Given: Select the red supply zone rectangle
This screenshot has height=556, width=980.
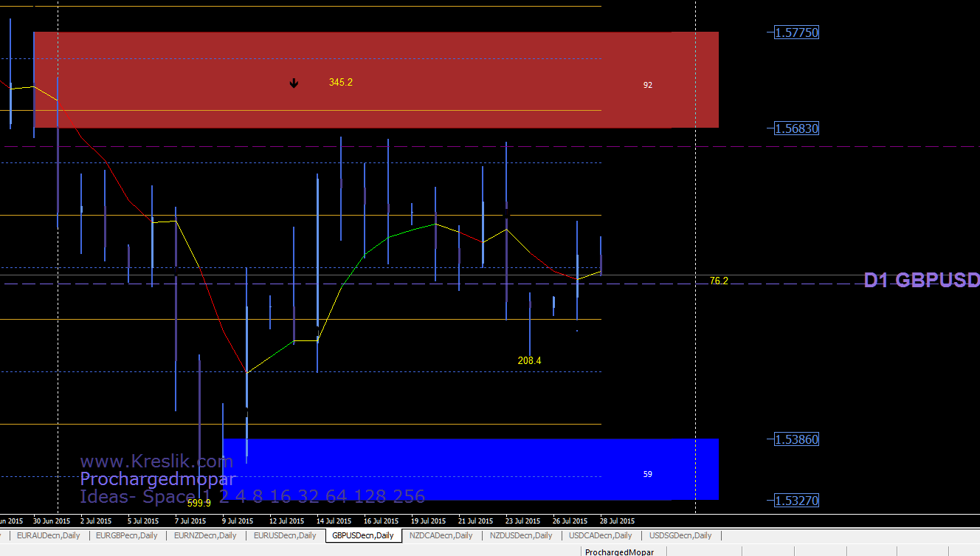Looking at the screenshot, I should click(376, 80).
